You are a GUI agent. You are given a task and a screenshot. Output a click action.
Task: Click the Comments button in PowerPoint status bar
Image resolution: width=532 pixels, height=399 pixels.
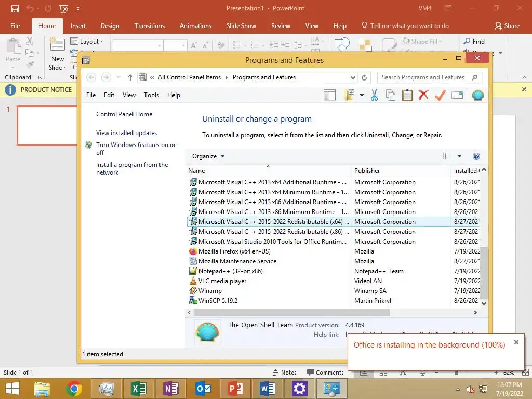point(325,373)
